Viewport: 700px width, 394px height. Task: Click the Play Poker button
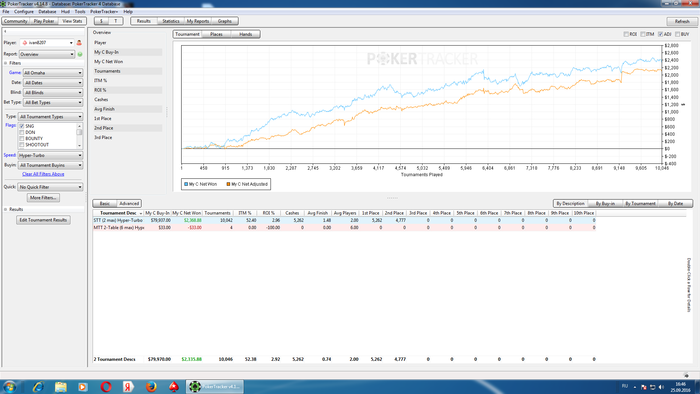click(44, 21)
